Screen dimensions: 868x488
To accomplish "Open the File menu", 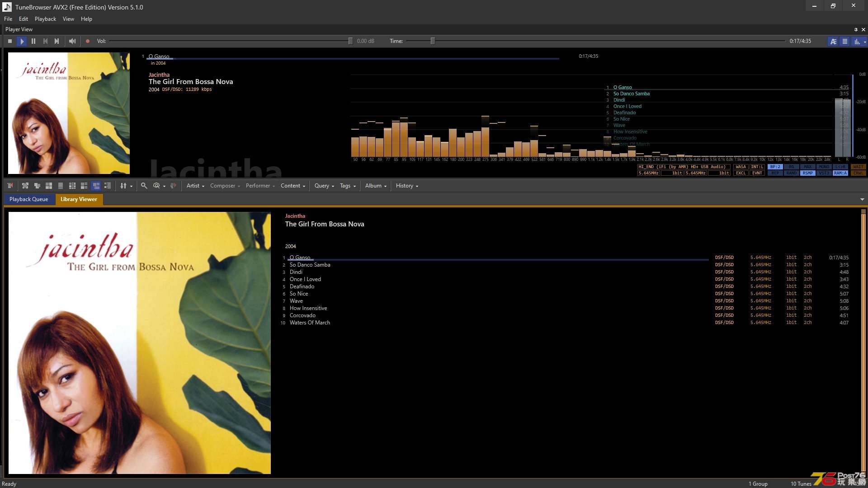I will click(8, 19).
